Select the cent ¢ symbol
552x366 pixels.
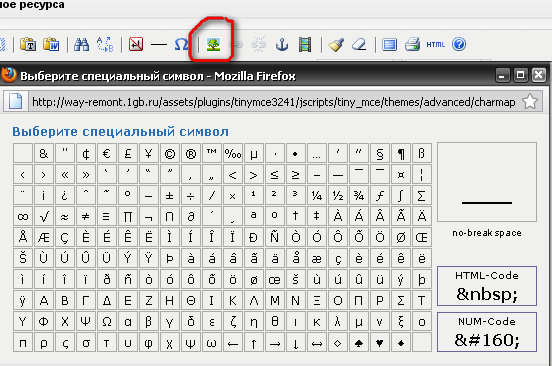pos(86,153)
